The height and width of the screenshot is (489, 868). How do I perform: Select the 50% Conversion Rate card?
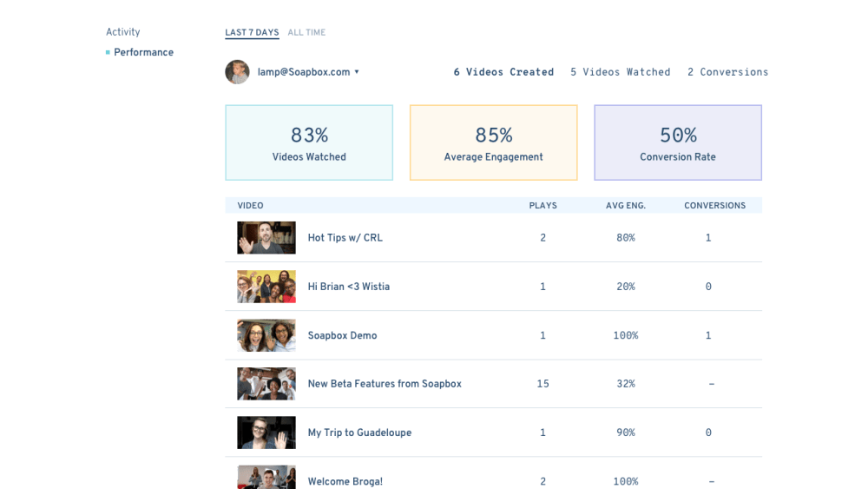678,143
